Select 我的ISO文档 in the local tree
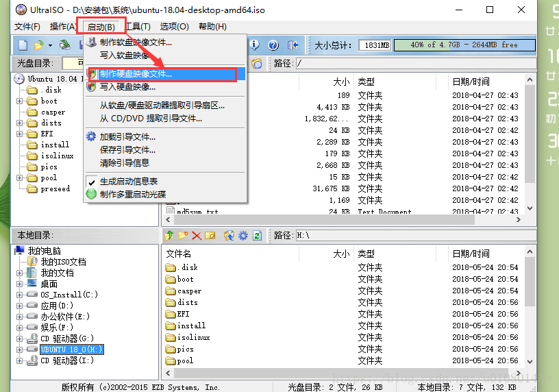The image size is (559, 392). 63,262
